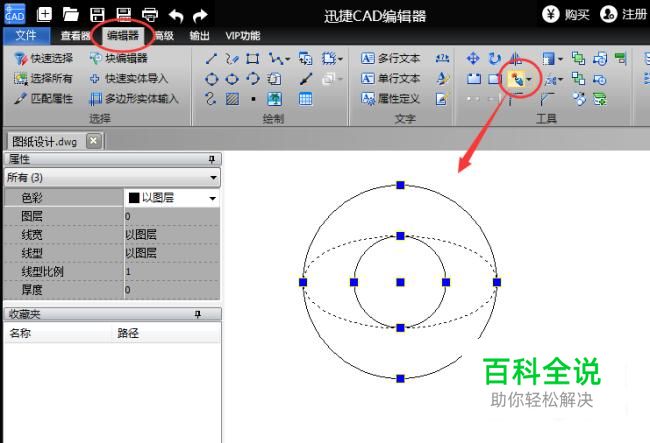Select the Move tool
650x443 pixels.
point(473,58)
